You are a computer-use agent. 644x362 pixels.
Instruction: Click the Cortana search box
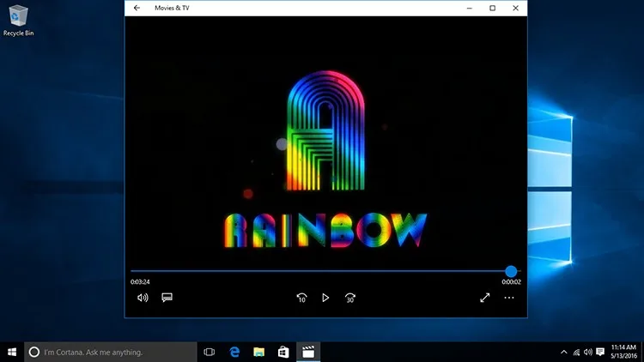[x=111, y=352]
